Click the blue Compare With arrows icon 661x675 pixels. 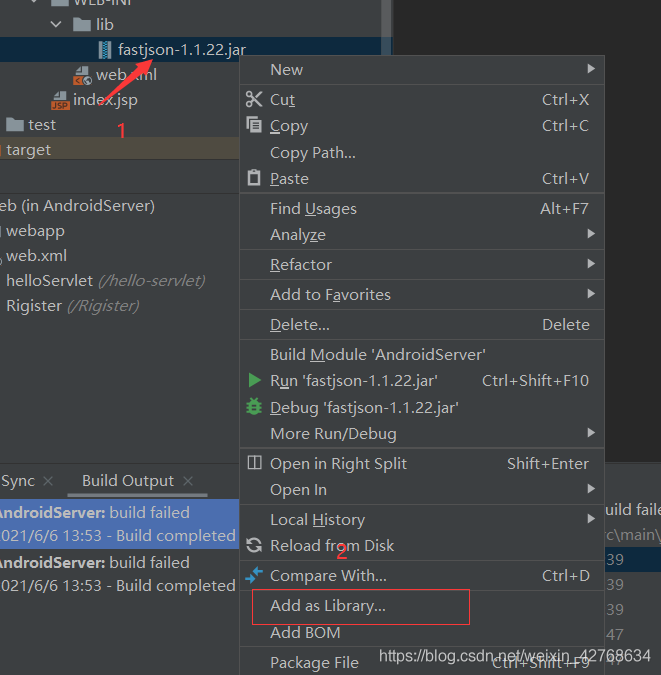pos(254,575)
